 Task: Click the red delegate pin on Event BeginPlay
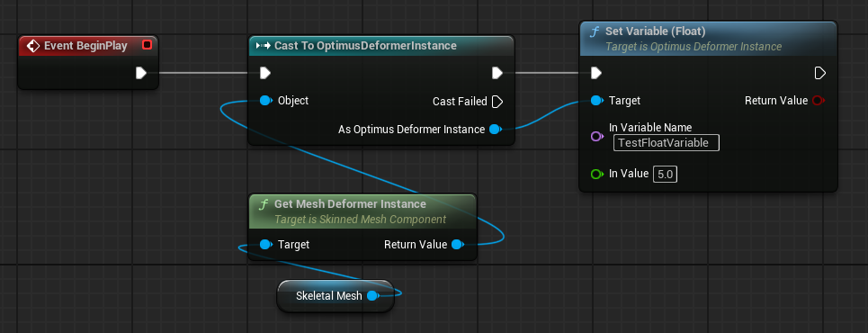(x=147, y=45)
